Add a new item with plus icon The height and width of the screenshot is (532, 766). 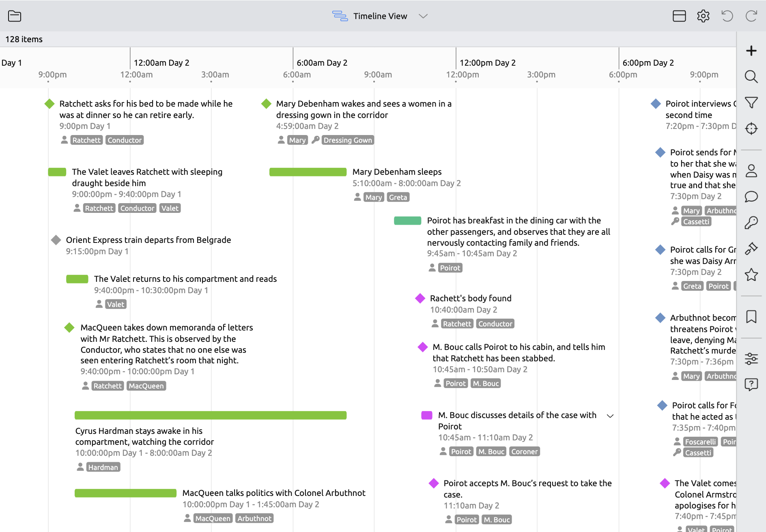[x=751, y=51]
